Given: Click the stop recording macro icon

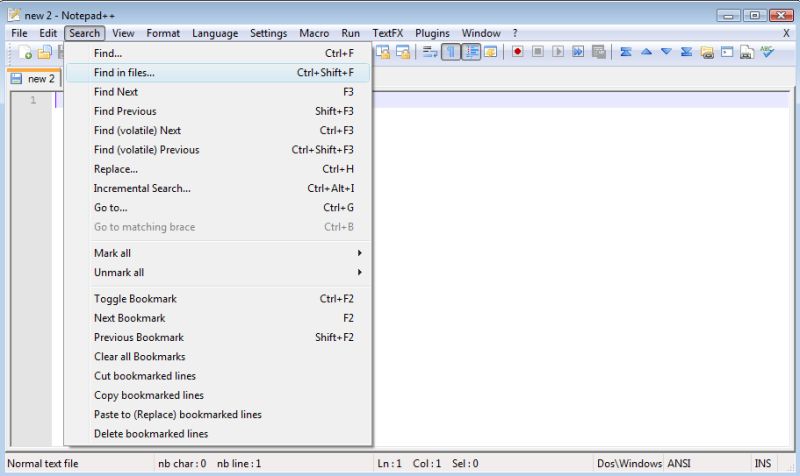Looking at the screenshot, I should pos(537,52).
